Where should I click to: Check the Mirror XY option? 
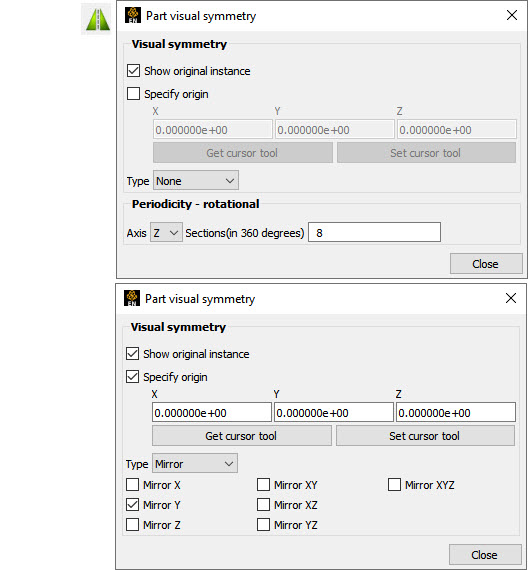[x=263, y=485]
